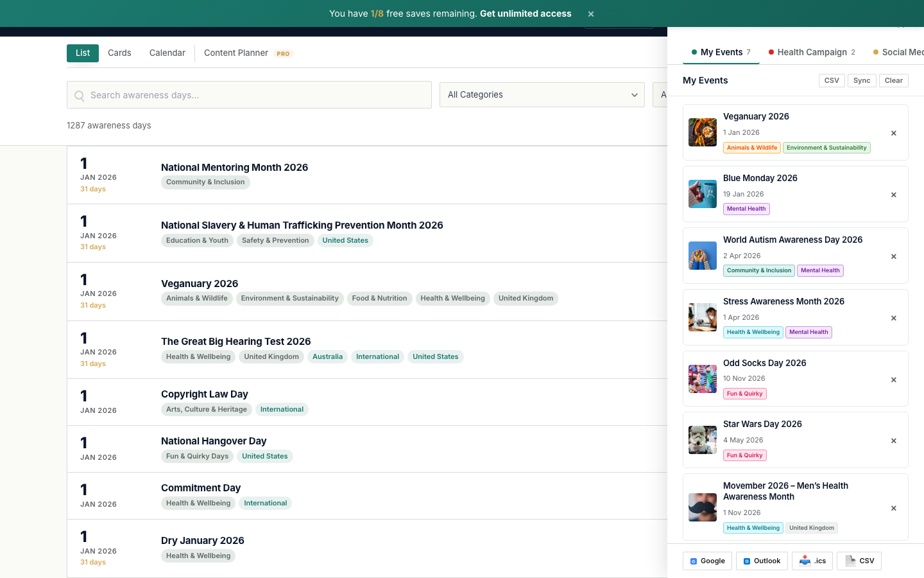Remove Star Wars Day 2026 from the list
924x578 pixels.
pyautogui.click(x=893, y=441)
